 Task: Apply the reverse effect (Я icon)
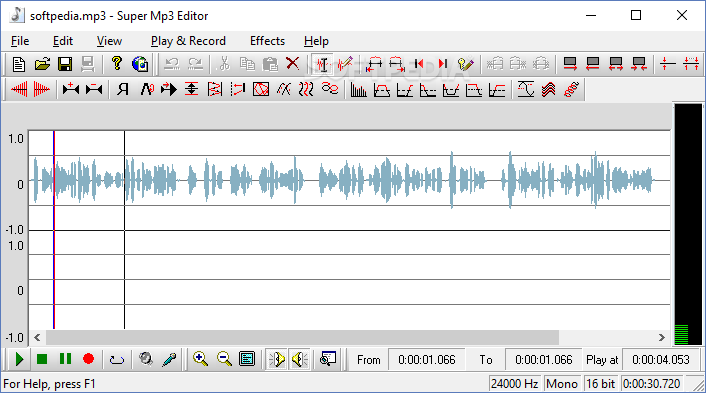[x=122, y=90]
